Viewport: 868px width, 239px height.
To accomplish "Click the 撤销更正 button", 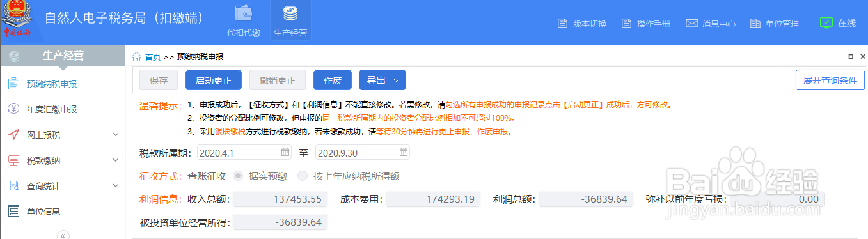I will tap(278, 80).
